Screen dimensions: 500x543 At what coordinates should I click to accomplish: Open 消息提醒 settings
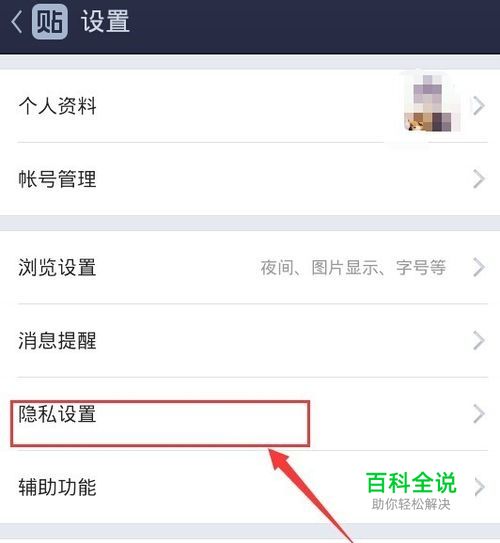(250, 340)
